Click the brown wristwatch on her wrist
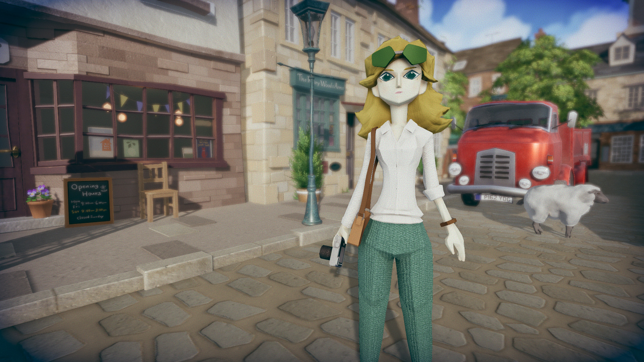This screenshot has width=644, height=362. [x=448, y=222]
